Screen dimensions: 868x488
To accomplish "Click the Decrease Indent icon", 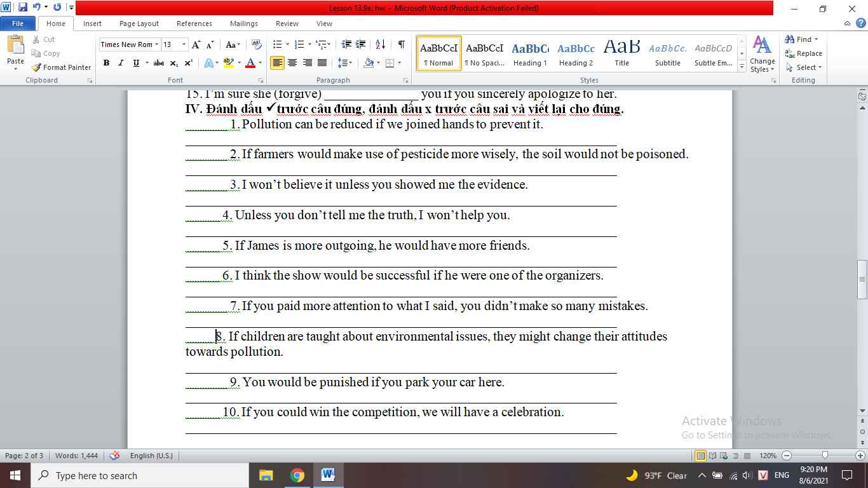I will (346, 44).
